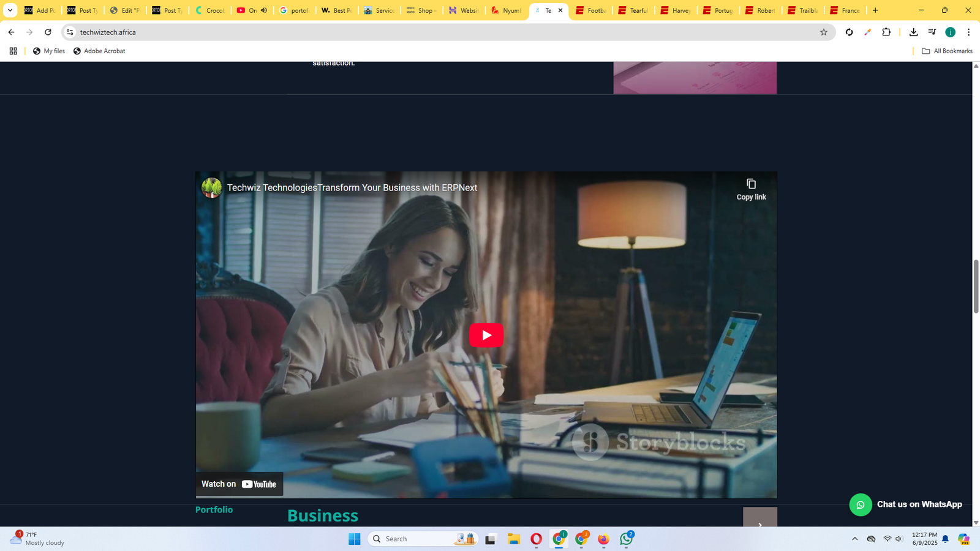
Task: Advance portfolio slider with next arrow
Action: (x=759, y=517)
